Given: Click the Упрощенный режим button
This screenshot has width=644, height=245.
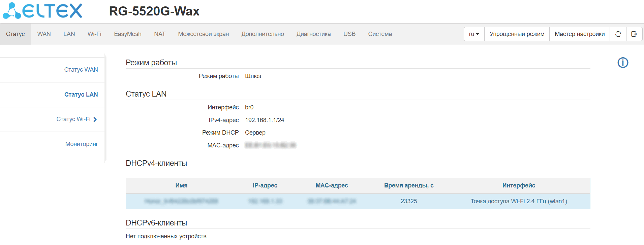Looking at the screenshot, I should point(517,34).
